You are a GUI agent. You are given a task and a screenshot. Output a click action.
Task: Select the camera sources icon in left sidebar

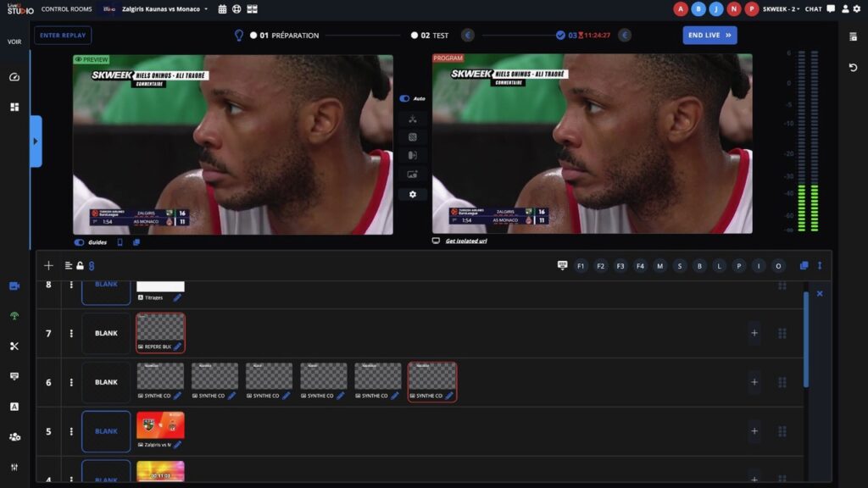[14, 286]
